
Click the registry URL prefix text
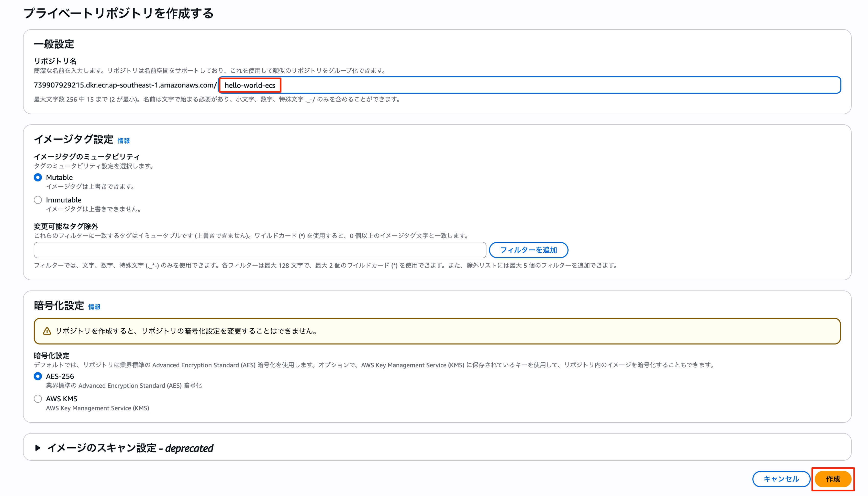point(125,85)
